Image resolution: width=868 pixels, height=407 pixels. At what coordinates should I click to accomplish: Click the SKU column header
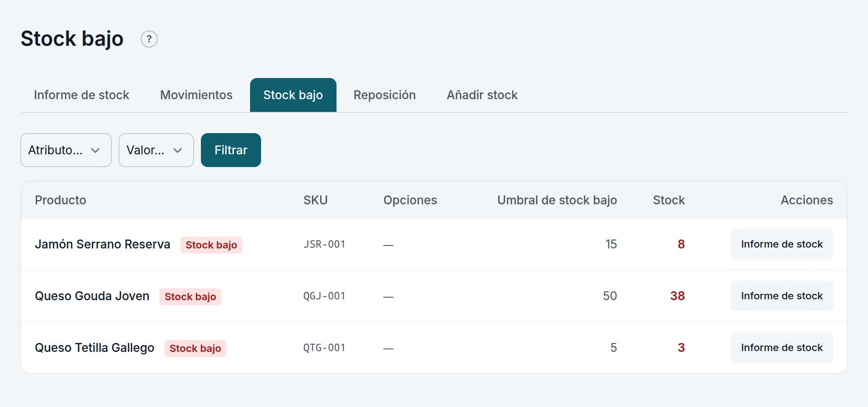coord(315,200)
